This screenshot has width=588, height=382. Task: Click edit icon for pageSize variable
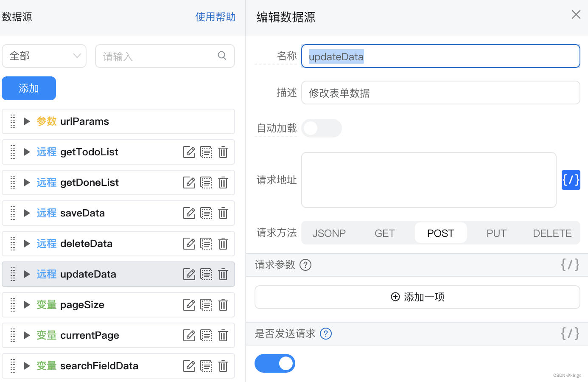(x=189, y=305)
